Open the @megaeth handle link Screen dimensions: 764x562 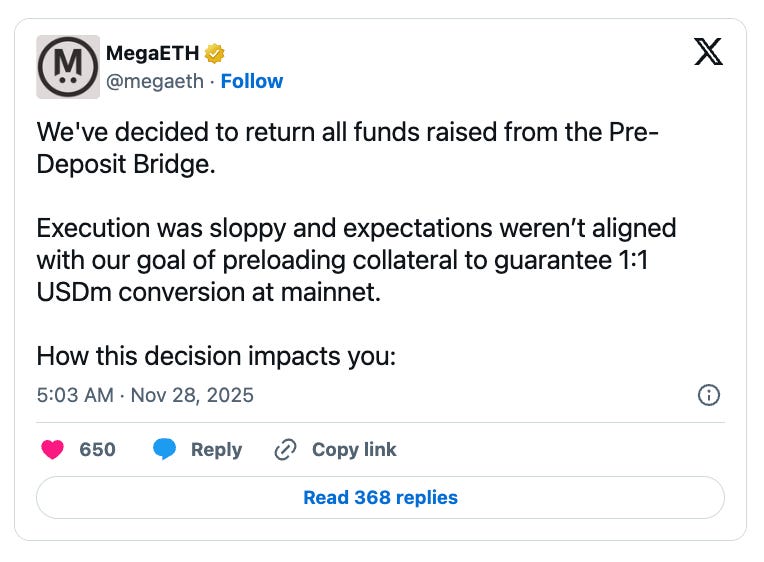tap(155, 81)
